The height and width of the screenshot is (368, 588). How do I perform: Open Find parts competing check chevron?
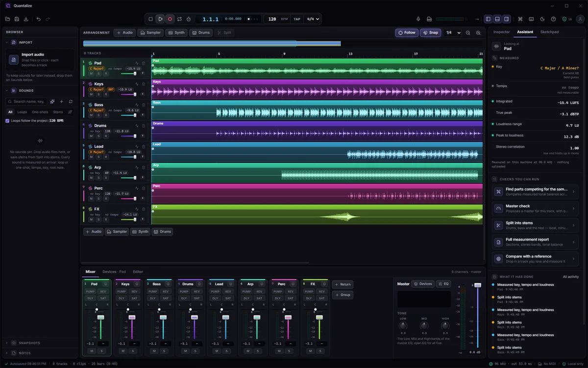coord(574,191)
